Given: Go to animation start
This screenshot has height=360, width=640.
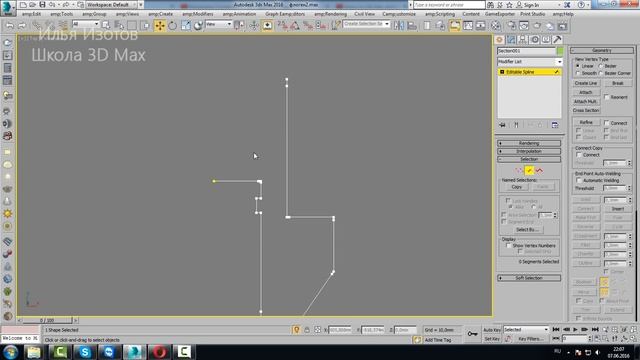Looking at the screenshot, I should tap(556, 329).
